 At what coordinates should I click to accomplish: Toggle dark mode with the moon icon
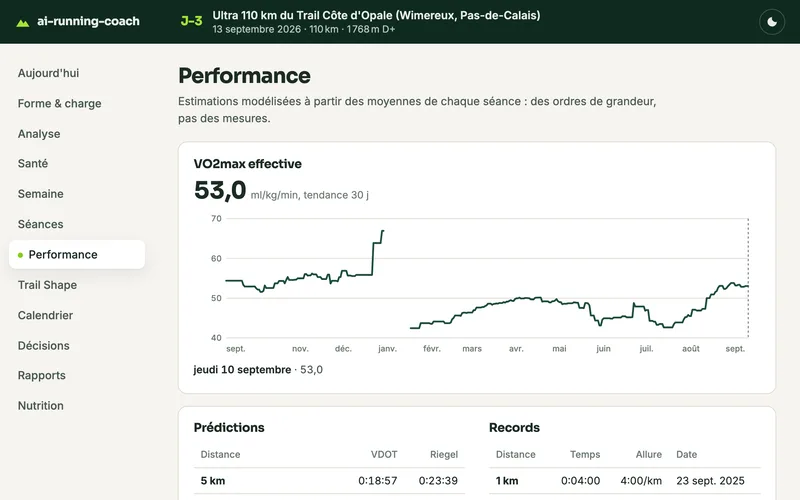(772, 22)
